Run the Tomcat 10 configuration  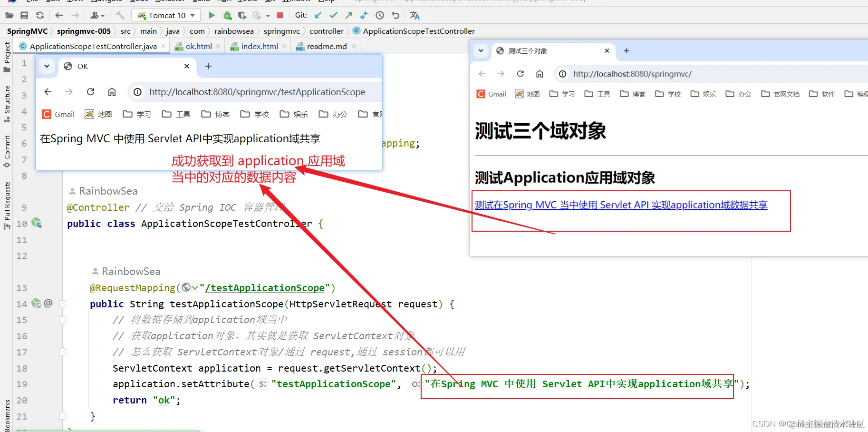212,15
